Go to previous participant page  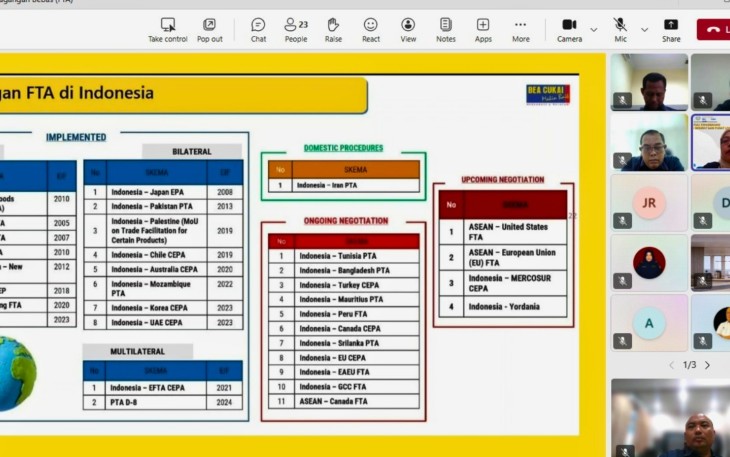coord(671,365)
